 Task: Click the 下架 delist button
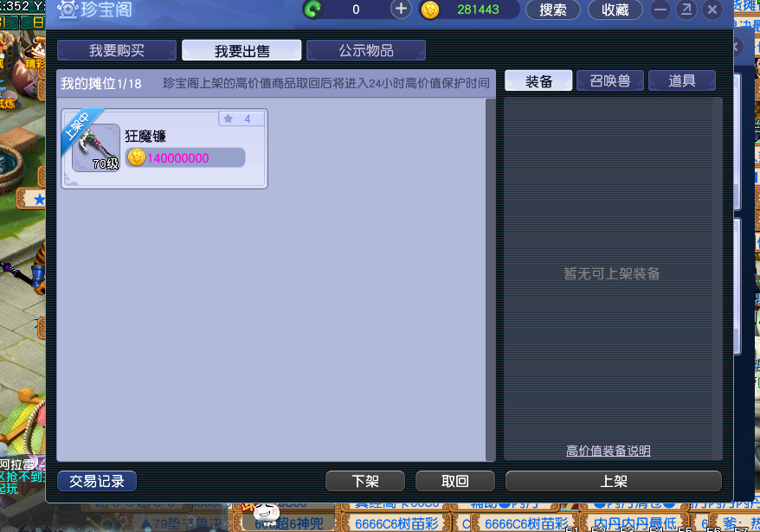coord(365,481)
